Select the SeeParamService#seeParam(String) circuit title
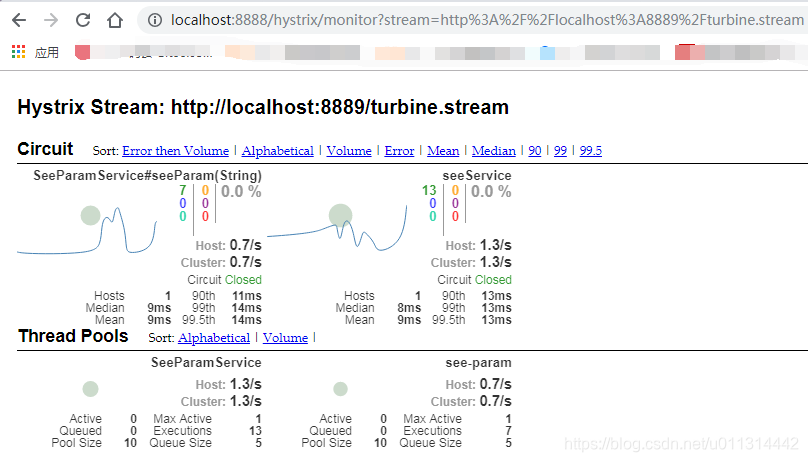Image resolution: width=808 pixels, height=462 pixels. click(x=147, y=176)
